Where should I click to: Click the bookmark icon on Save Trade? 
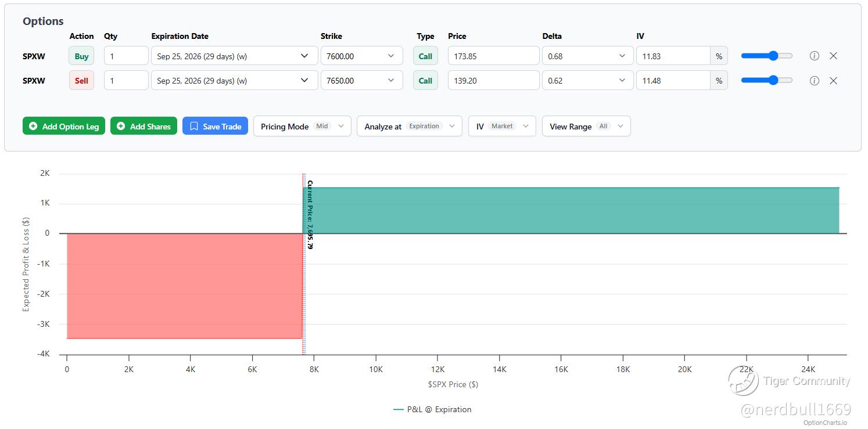click(x=194, y=126)
